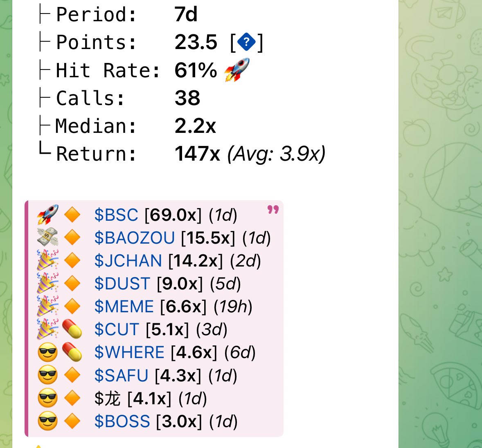Click the pill icon beside $WHERE

coord(72,352)
